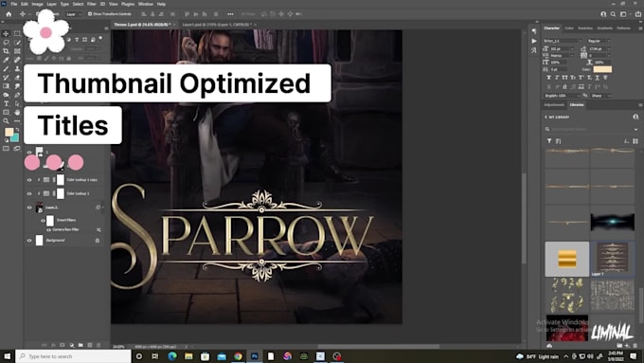Open the Auto-Select Layer dropdown
The height and width of the screenshot is (363, 644).
coord(74,14)
